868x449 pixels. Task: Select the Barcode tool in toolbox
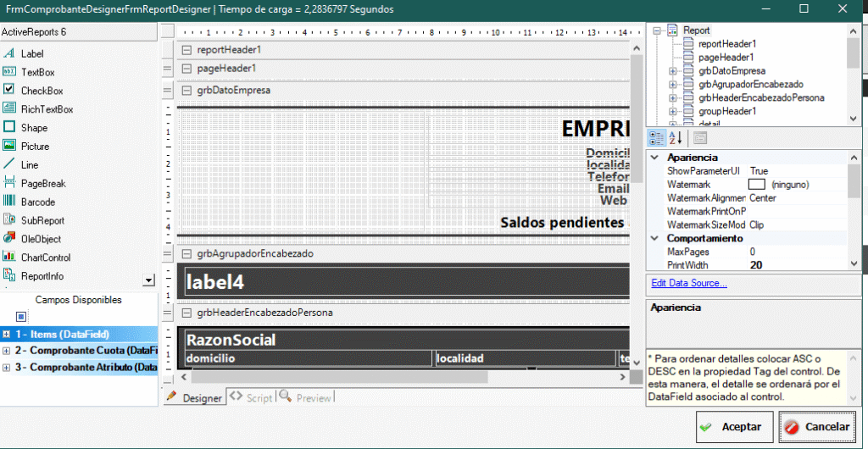coord(37,202)
